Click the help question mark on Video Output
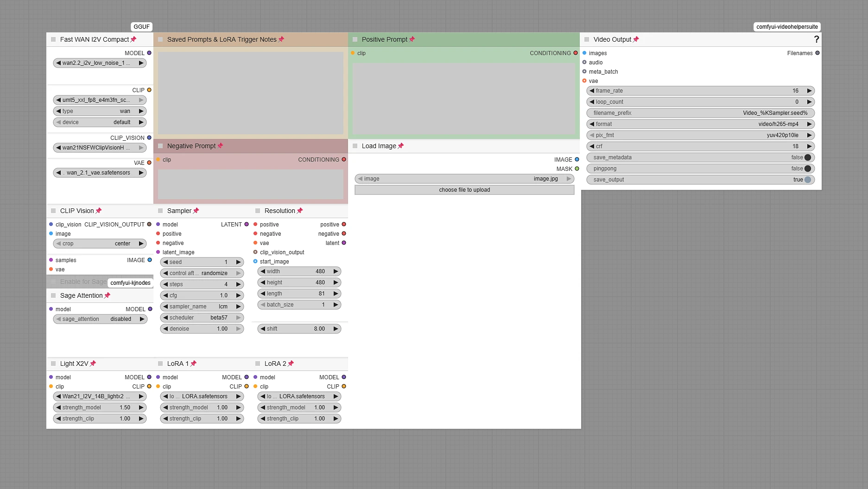 tap(816, 39)
